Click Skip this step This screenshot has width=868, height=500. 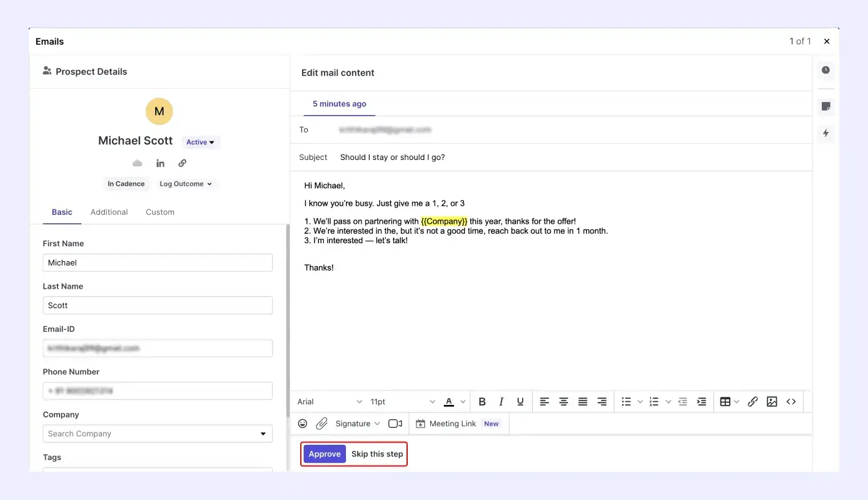point(377,454)
